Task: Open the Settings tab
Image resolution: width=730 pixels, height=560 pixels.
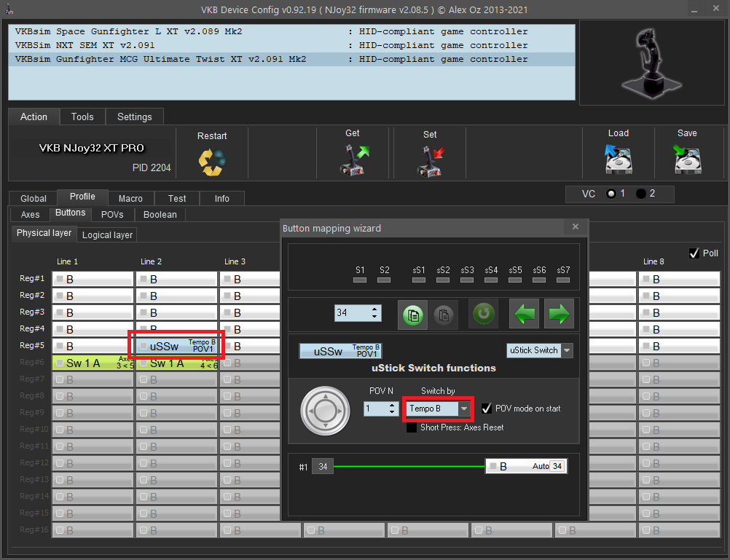Action: tap(135, 117)
